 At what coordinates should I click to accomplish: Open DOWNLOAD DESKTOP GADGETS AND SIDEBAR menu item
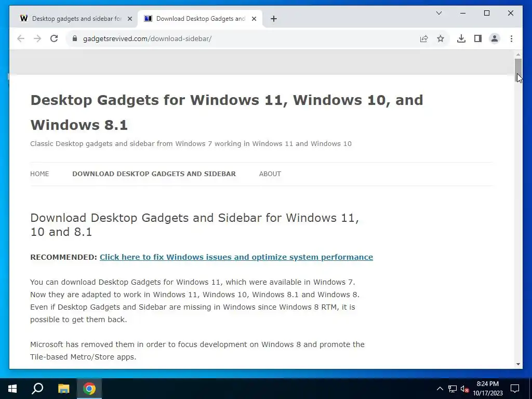pos(154,174)
